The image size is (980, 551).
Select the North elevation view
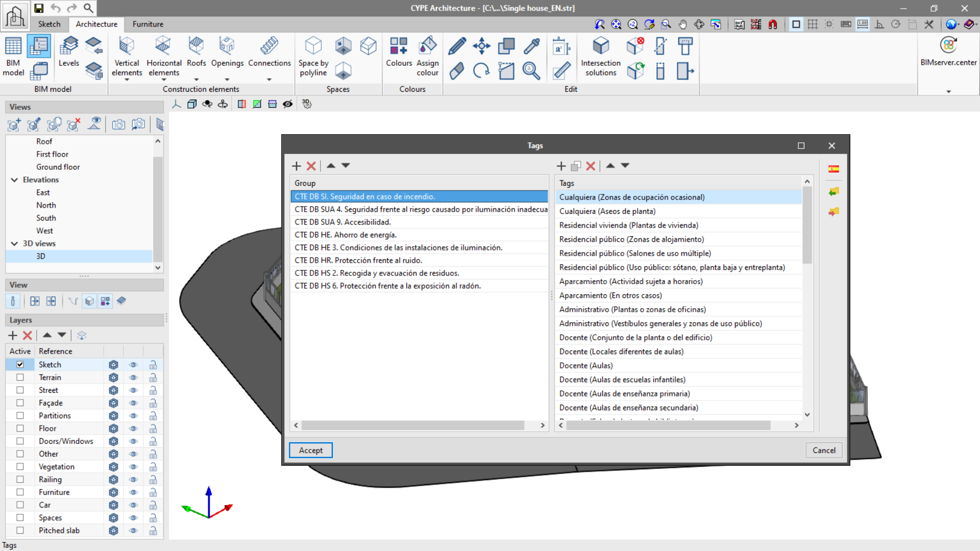point(46,205)
